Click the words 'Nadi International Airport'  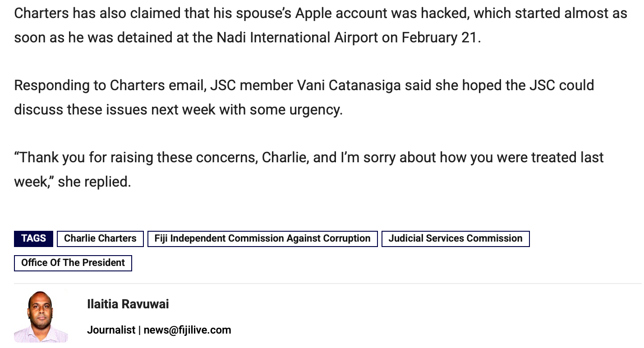pyautogui.click(x=297, y=37)
